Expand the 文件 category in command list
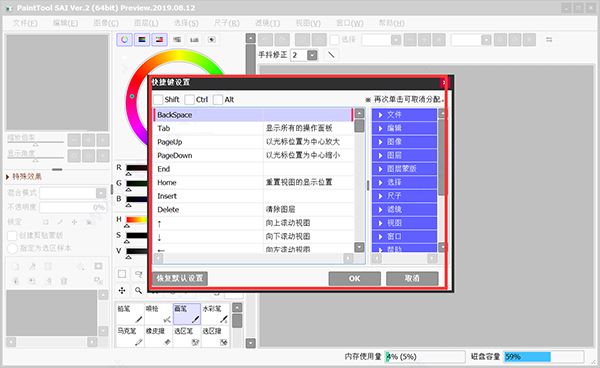The image size is (600, 368). pyautogui.click(x=404, y=114)
